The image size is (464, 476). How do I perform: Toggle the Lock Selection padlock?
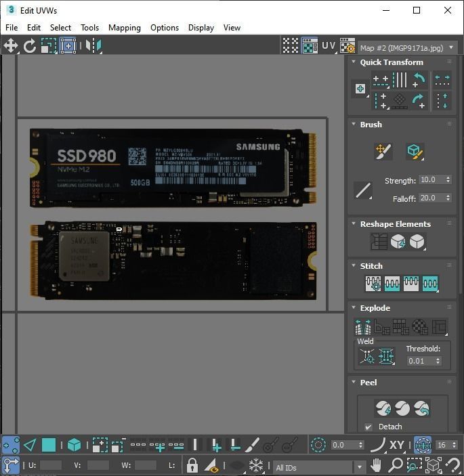(192, 465)
